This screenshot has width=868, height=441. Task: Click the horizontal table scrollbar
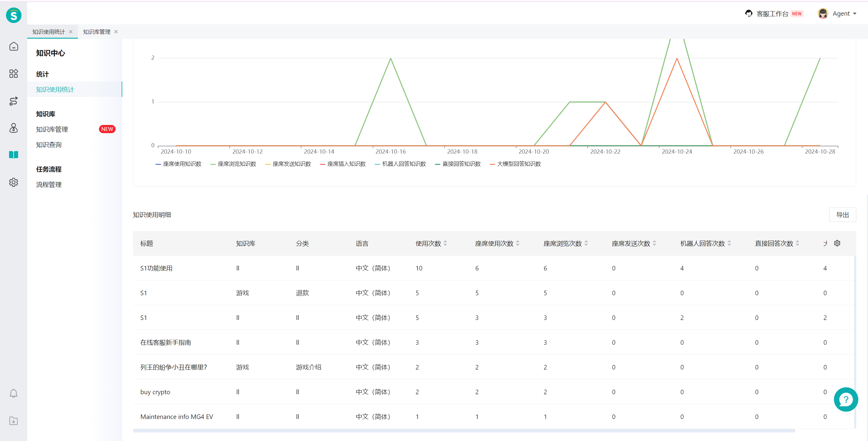tap(464, 430)
